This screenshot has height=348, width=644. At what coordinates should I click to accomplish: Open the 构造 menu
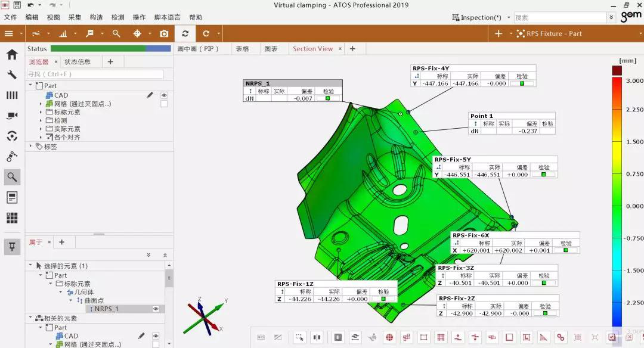[96, 17]
